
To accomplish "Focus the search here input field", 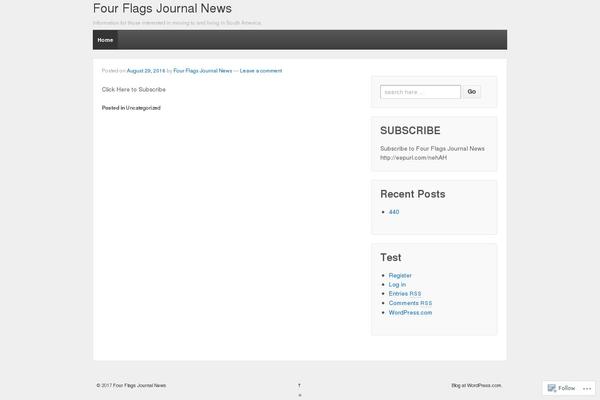I will coord(420,92).
